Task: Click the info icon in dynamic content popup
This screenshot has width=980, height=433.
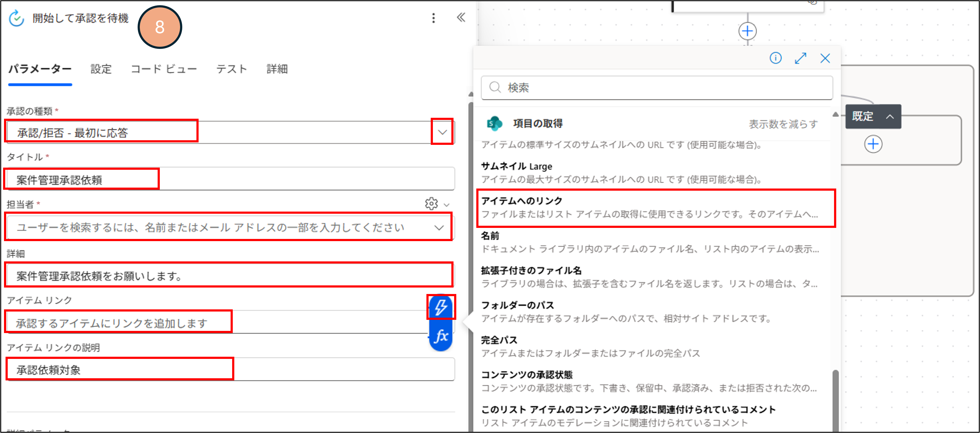Action: coord(775,58)
